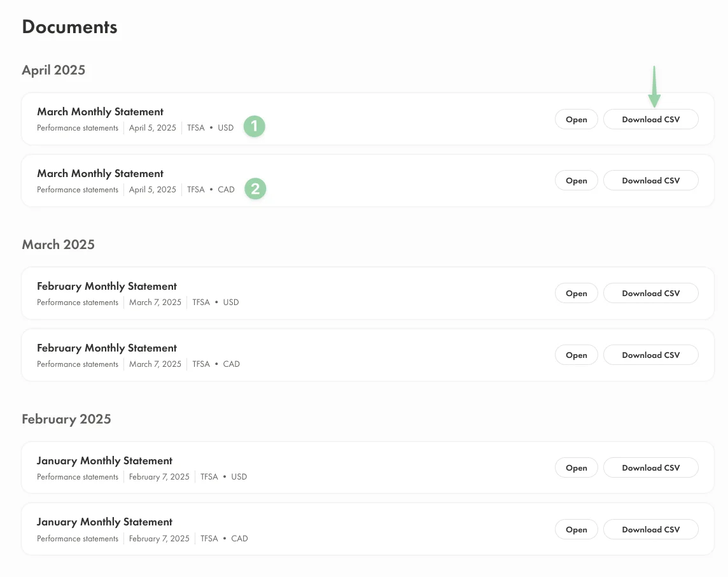This screenshot has height=577, width=728.
Task: Click the March 2025 section heading
Action: [58, 245]
